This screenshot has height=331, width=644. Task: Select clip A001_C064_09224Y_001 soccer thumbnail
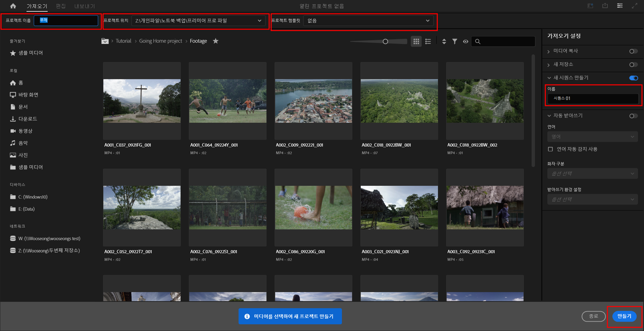click(228, 101)
